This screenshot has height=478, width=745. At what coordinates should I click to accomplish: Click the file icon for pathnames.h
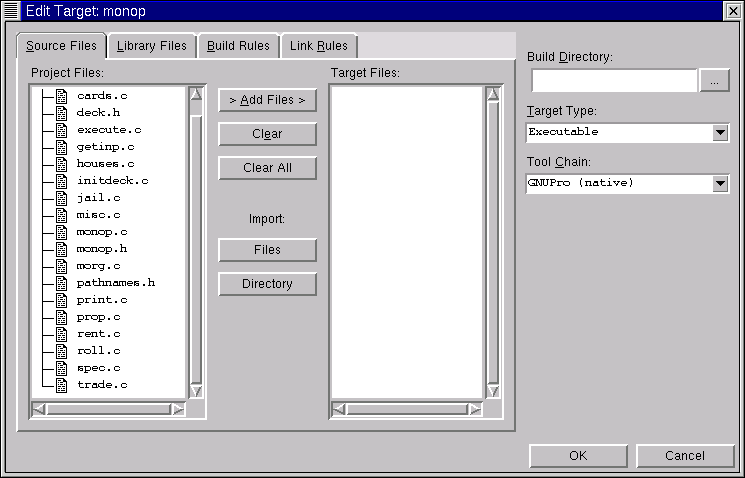[x=61, y=283]
